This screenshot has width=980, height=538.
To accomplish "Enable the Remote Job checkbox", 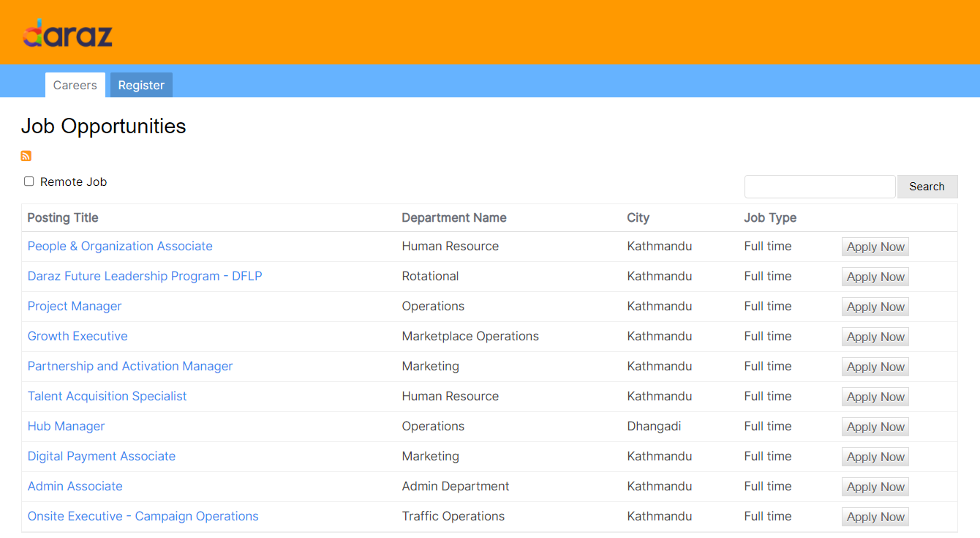I will [29, 181].
